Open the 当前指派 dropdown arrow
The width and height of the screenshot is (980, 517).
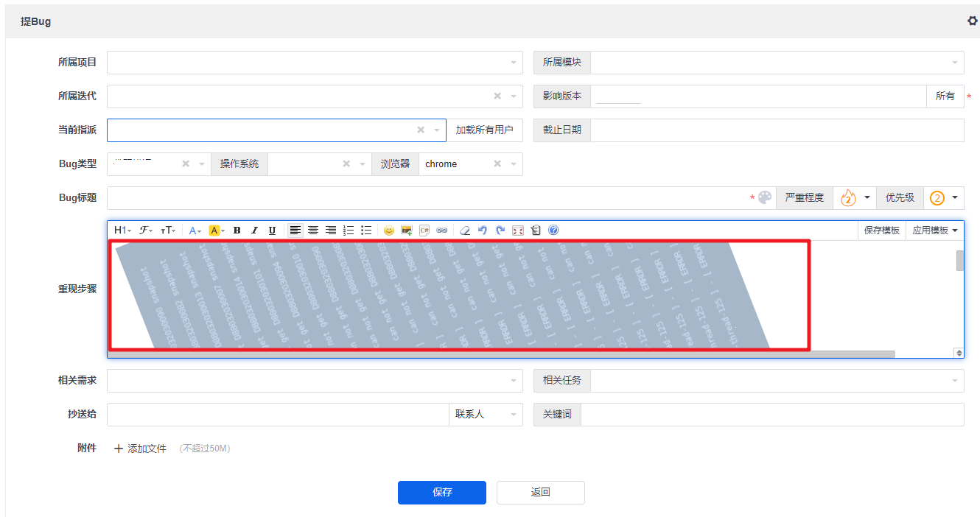pos(437,130)
